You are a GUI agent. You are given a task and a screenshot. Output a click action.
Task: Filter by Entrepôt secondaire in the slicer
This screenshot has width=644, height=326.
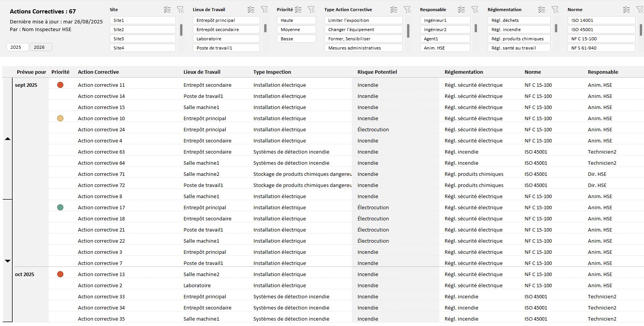(x=226, y=30)
